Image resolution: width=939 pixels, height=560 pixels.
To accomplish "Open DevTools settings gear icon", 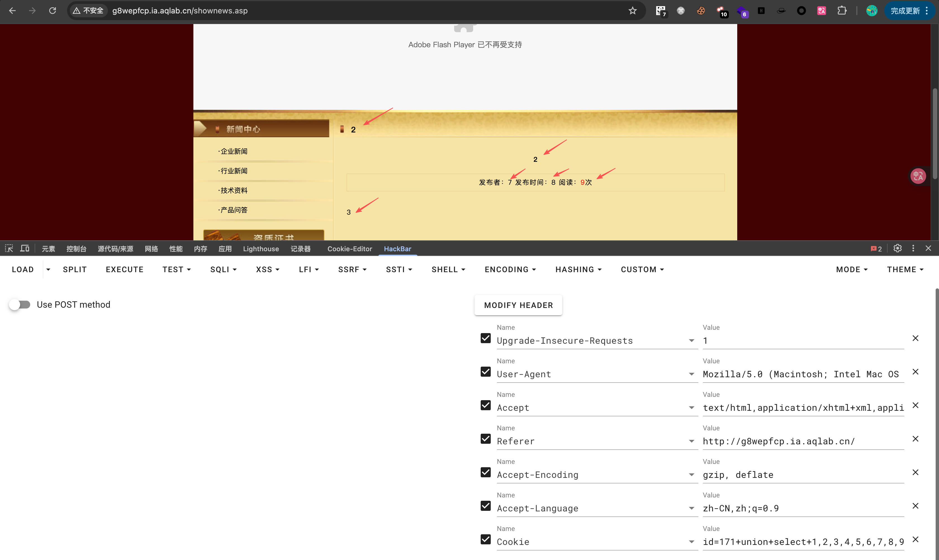I will [x=897, y=248].
